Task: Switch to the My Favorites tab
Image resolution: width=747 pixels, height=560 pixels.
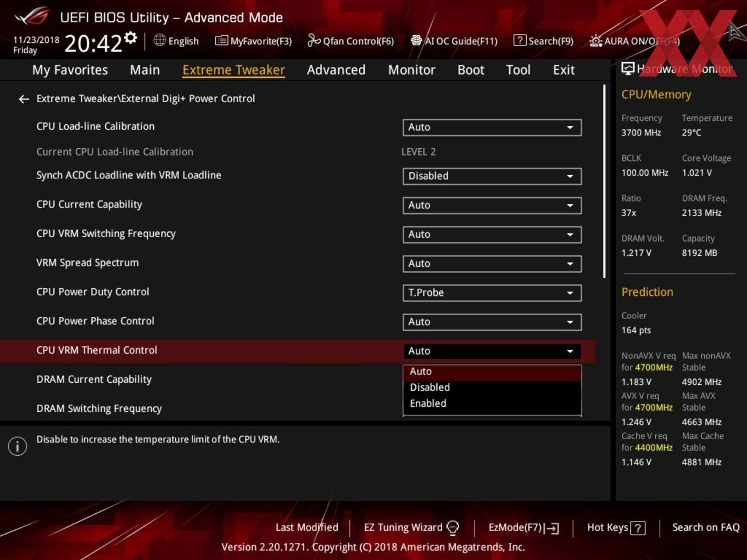Action: pyautogui.click(x=70, y=70)
